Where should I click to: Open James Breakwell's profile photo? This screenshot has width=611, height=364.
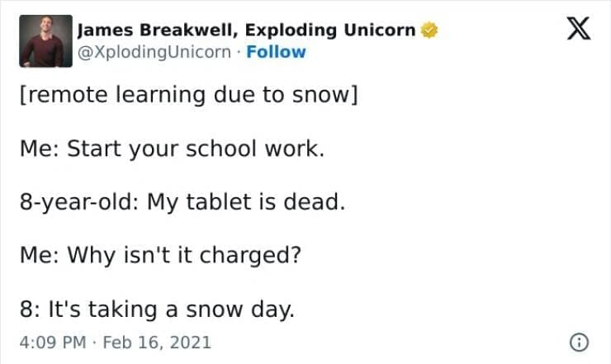(42, 41)
